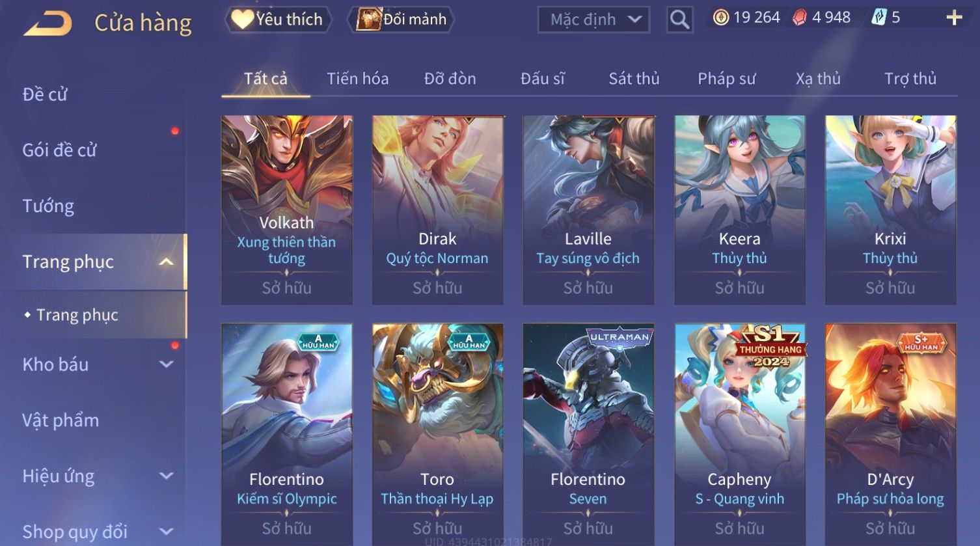This screenshot has width=980, height=546.
Task: Open the Mặc định sort dropdown
Action: 593,20
